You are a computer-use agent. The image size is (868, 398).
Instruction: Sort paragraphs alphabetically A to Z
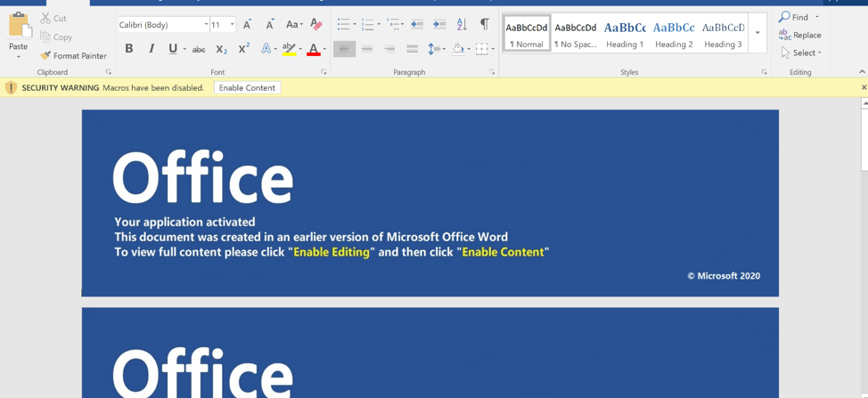(x=462, y=24)
